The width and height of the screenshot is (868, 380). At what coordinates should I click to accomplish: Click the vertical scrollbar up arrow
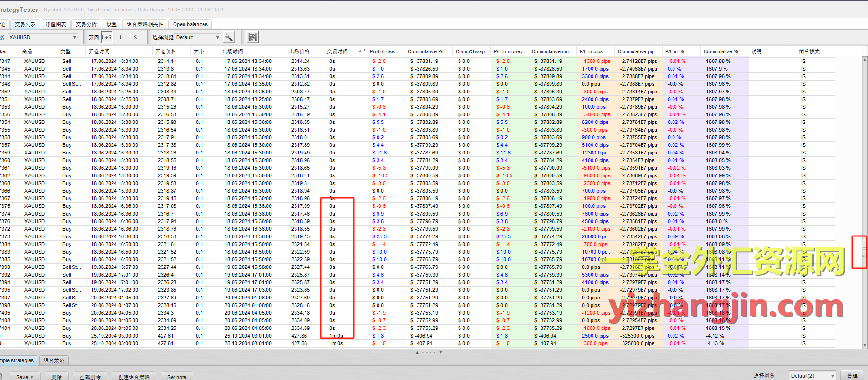click(x=865, y=60)
